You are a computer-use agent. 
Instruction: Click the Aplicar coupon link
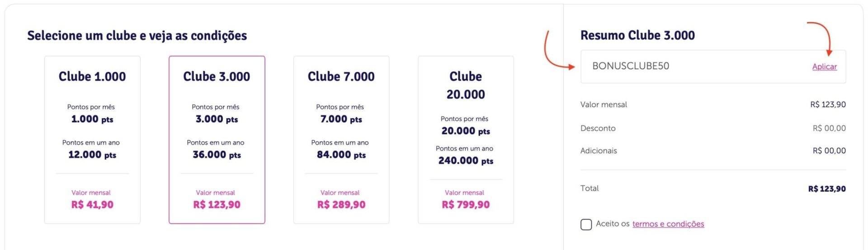pos(824,66)
